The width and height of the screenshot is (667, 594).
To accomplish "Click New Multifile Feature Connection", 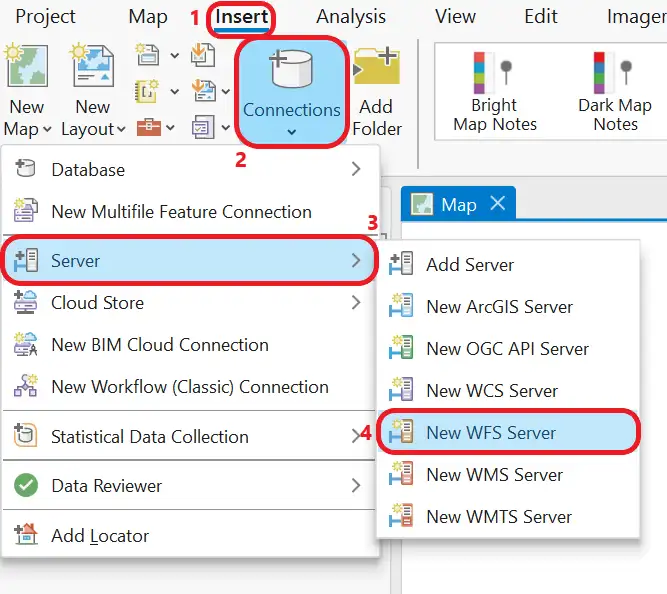I will pos(181,212).
